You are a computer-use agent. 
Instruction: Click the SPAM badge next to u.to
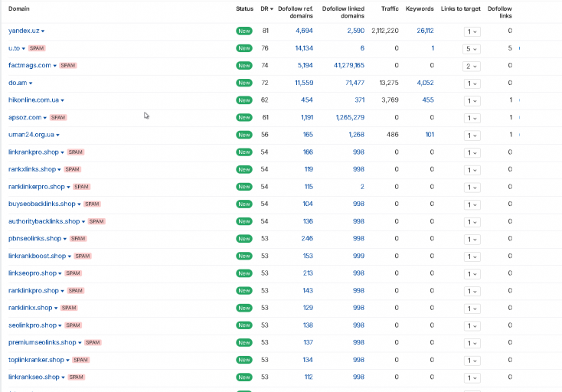(37, 48)
